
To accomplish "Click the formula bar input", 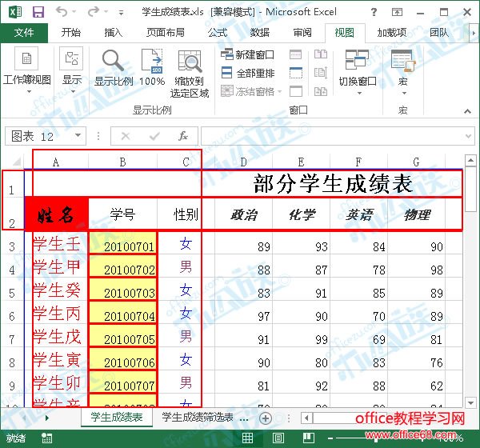I will (x=332, y=136).
